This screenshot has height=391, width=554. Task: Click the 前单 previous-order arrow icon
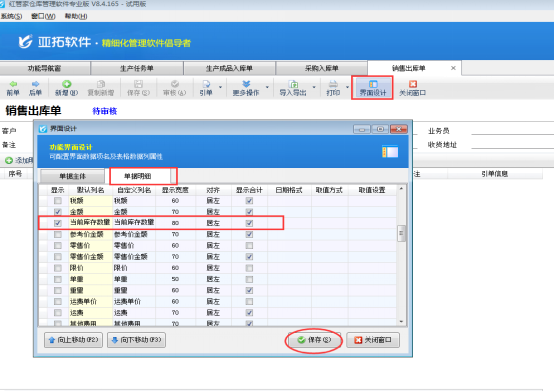pos(13,84)
